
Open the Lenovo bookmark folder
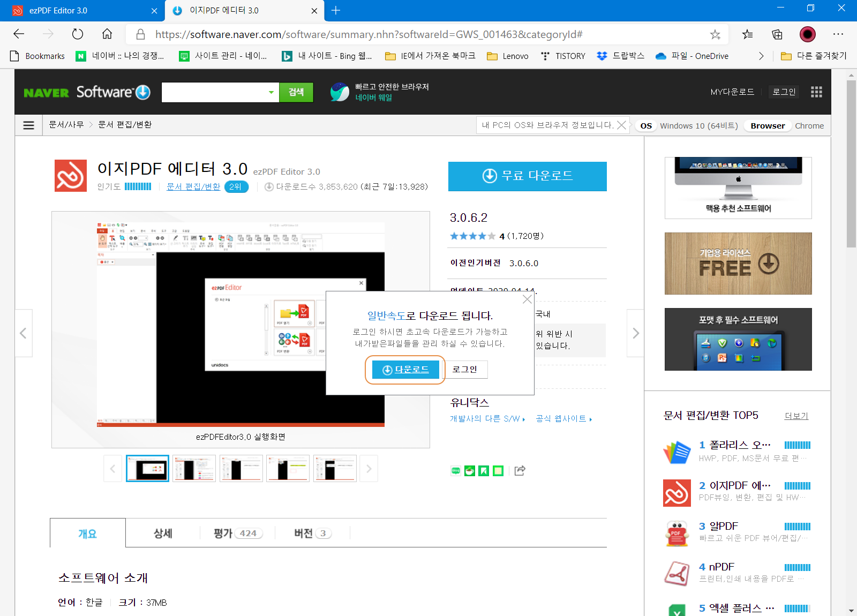point(508,56)
